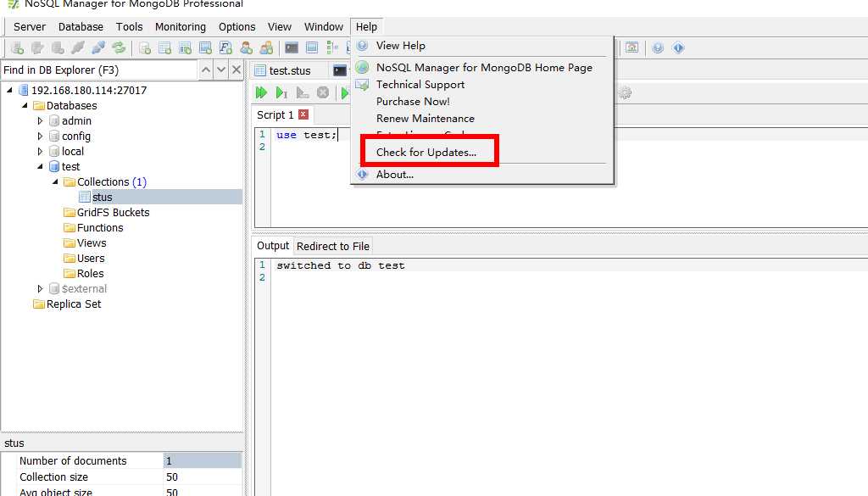Screen dimensions: 868x496
Task: Open the Window menu
Action: [x=324, y=26]
